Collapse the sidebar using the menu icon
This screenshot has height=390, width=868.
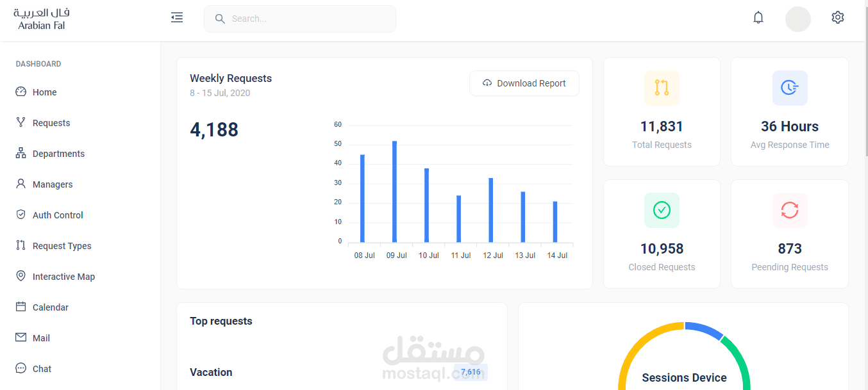tap(177, 18)
